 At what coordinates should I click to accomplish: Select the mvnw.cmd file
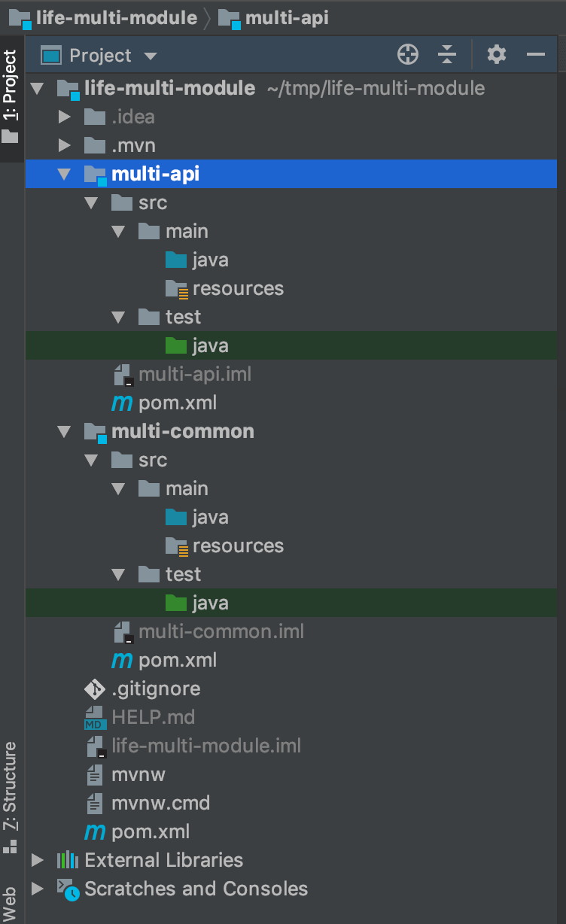point(160,804)
